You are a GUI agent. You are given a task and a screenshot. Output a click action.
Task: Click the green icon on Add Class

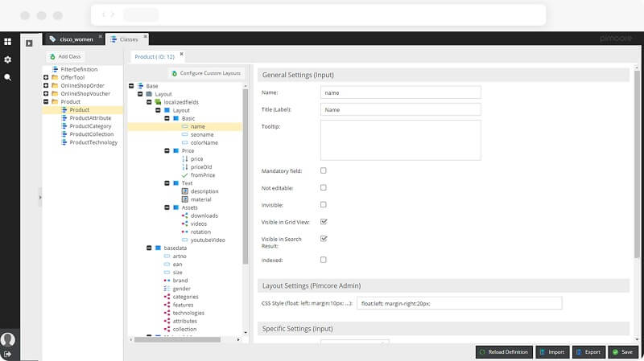point(52,56)
